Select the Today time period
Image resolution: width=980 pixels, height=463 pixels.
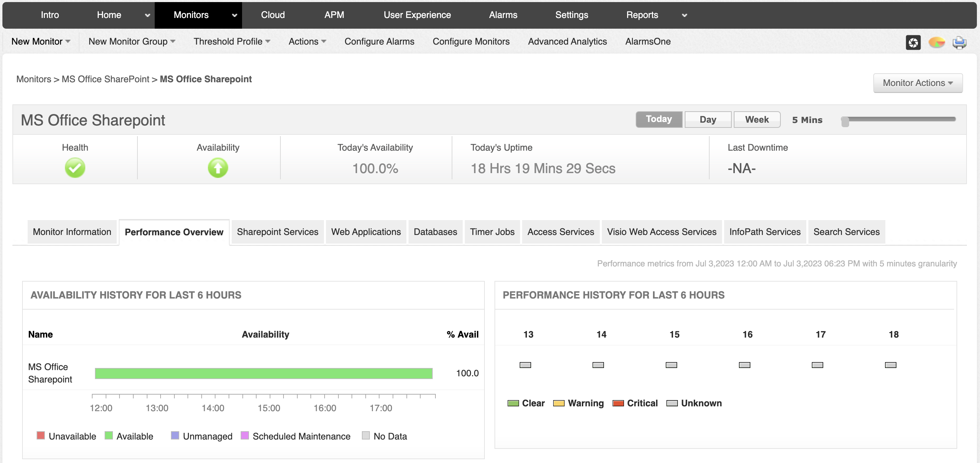(x=659, y=119)
